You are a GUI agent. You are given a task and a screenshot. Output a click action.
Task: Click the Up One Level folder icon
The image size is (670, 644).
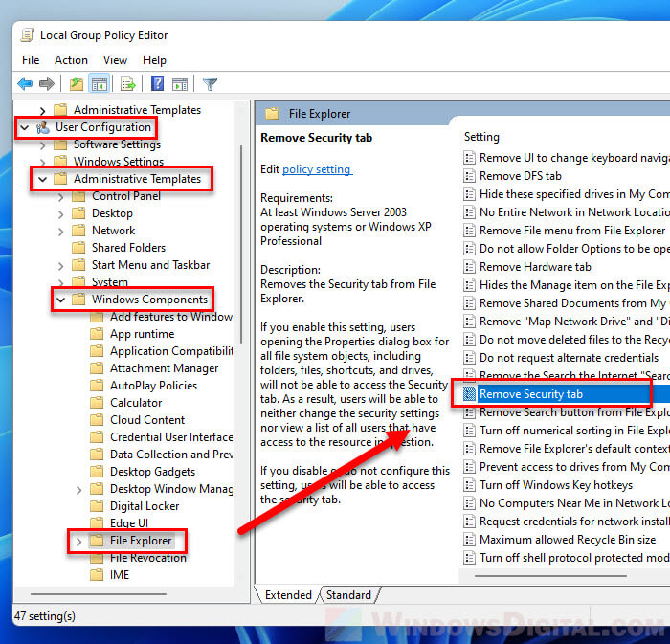click(76, 83)
